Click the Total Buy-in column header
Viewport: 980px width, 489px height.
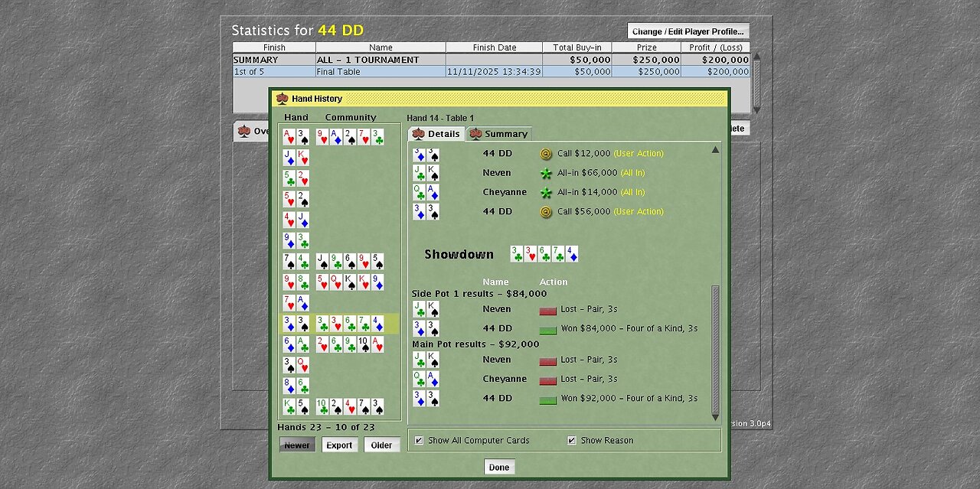coord(577,47)
